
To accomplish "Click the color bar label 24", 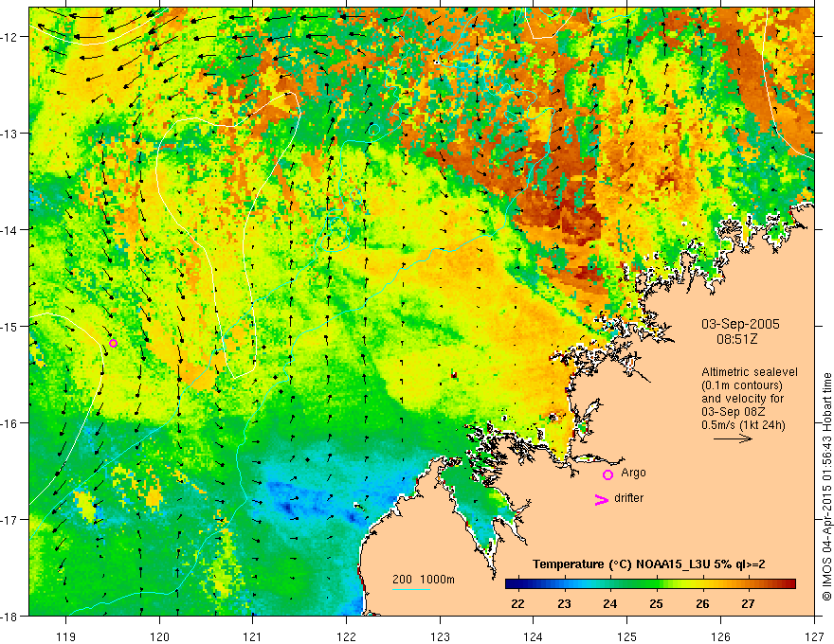I will click(x=610, y=604).
